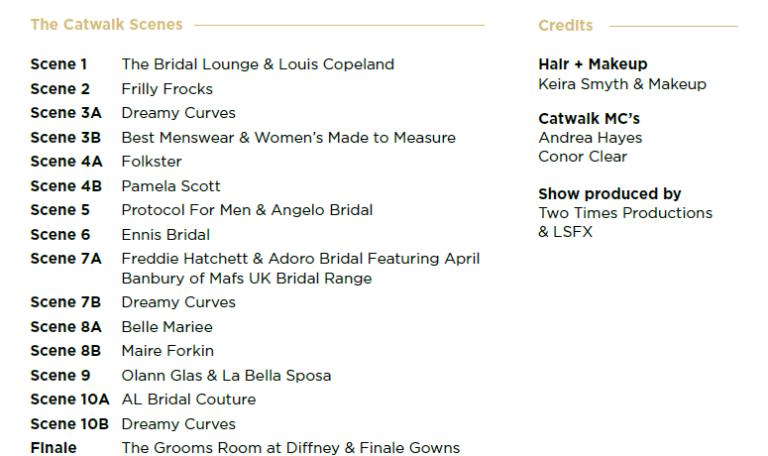Viewport: 768px width, 456px height.
Task: Click the 'The Catwalk Scenes' heading
Action: pos(106,24)
